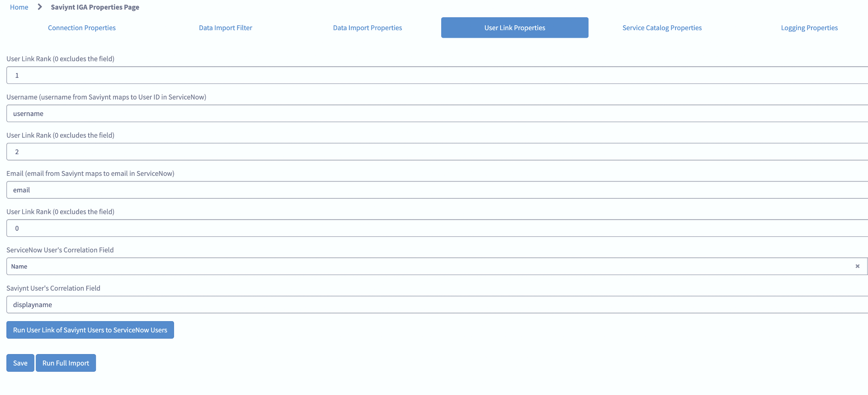Open Service Catalog Properties tab
The image size is (868, 395).
coord(662,28)
